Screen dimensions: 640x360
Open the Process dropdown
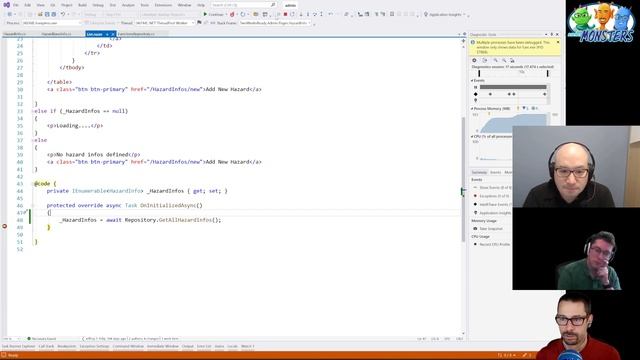[52, 23]
